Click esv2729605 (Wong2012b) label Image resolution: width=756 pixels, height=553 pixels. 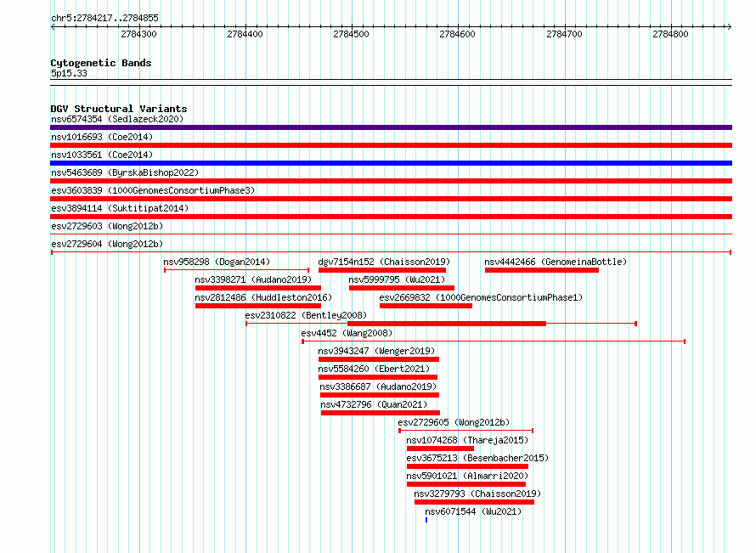pyautogui.click(x=454, y=422)
